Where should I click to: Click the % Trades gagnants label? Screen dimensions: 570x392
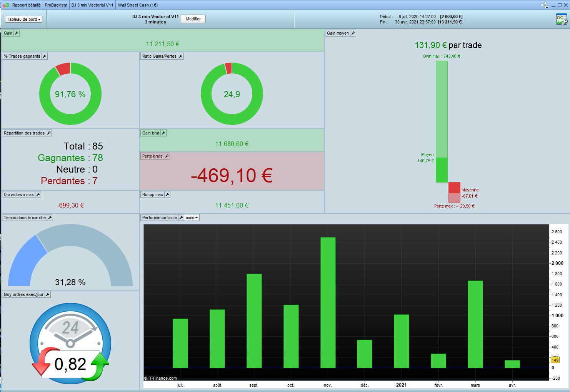point(22,56)
